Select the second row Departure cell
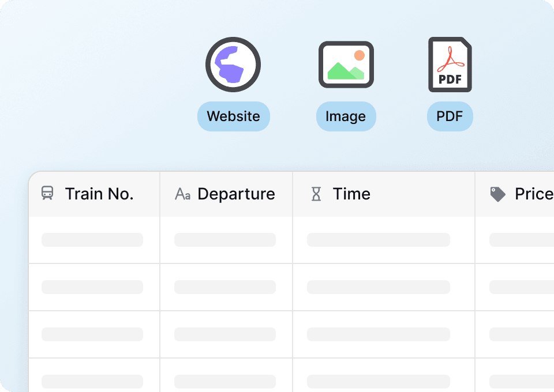Image resolution: width=554 pixels, height=392 pixels. [x=225, y=287]
